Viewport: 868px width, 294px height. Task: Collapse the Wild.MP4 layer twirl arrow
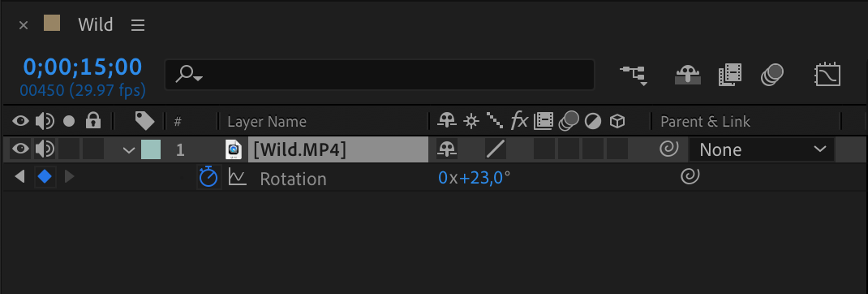tap(129, 149)
